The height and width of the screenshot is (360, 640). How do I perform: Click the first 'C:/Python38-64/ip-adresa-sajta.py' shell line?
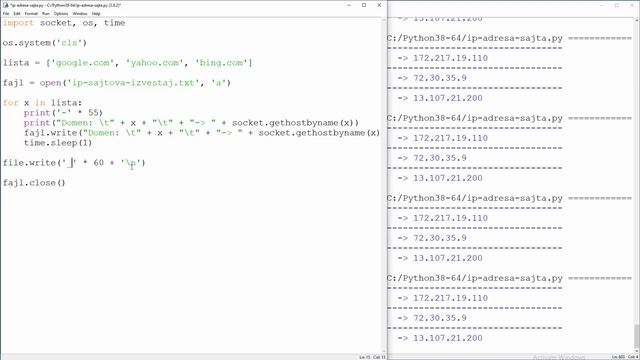[475, 38]
